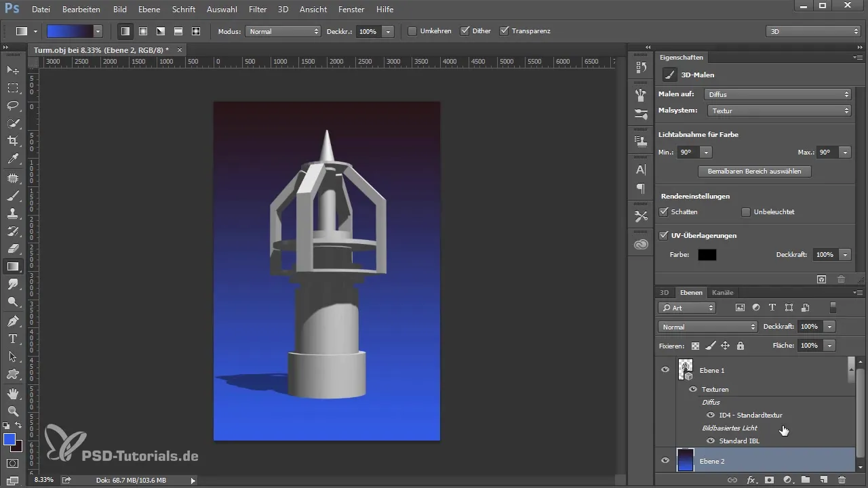Open the Malen auf dropdown
This screenshot has height=488, width=868.
(778, 95)
